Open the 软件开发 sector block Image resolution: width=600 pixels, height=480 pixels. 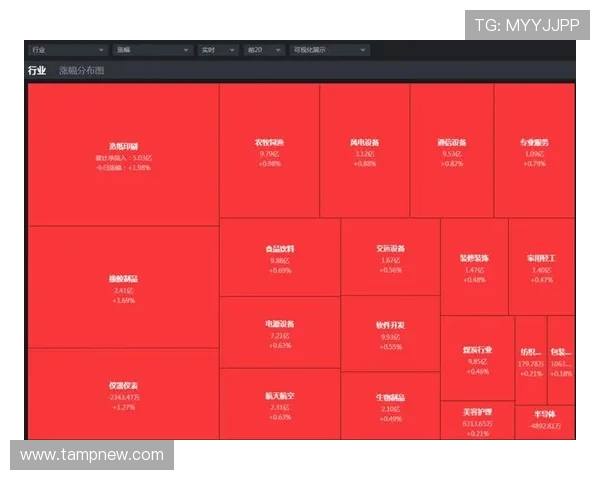tap(390, 333)
